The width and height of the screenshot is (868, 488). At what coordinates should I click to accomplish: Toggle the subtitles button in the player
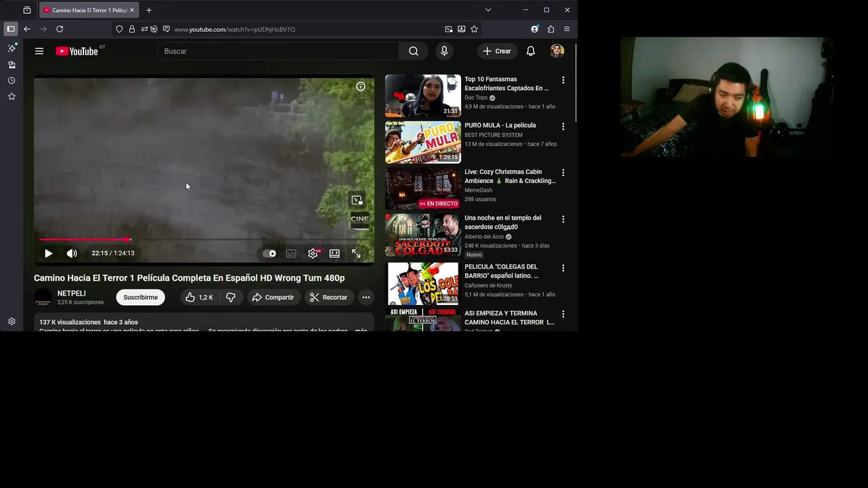coord(291,253)
